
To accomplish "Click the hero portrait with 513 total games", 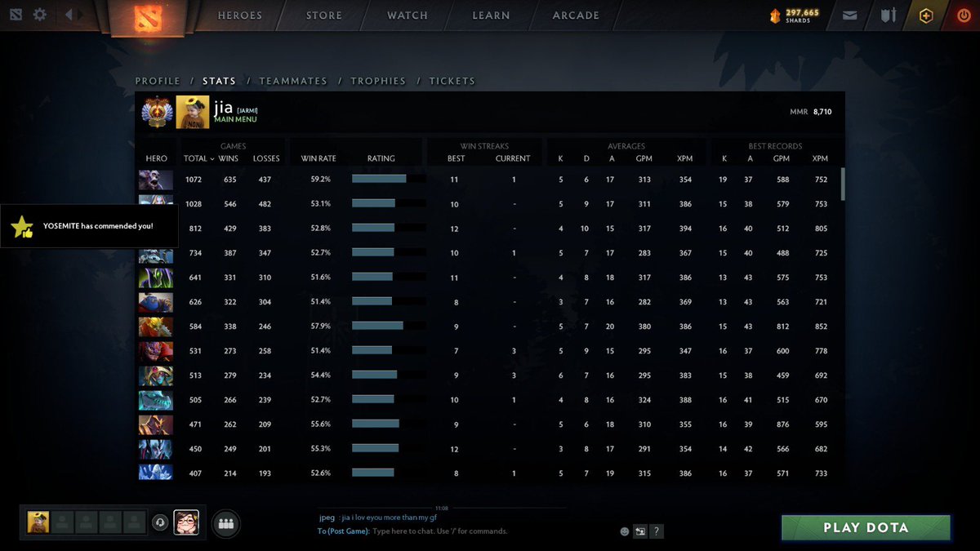I will 155,375.
